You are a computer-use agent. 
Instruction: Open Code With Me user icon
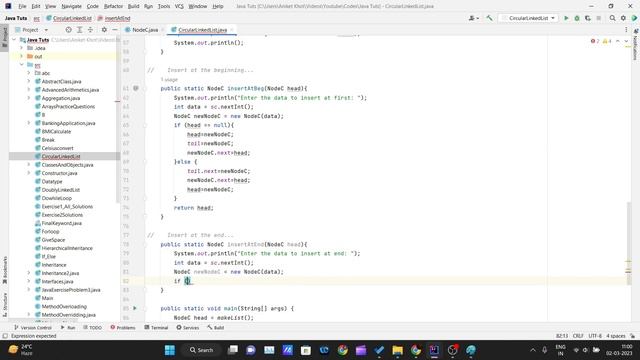(473, 18)
